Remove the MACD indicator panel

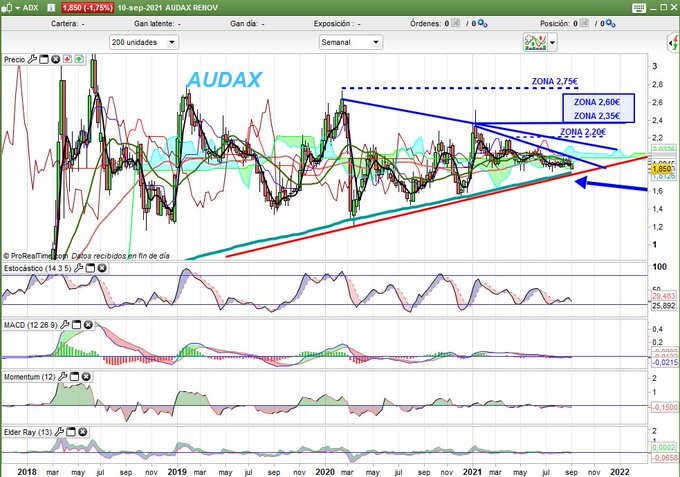coord(88,325)
